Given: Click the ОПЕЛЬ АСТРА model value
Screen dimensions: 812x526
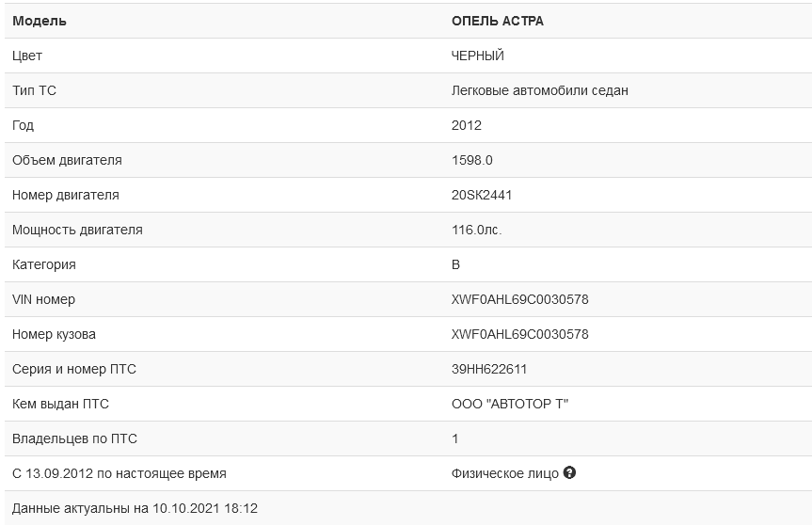Looking at the screenshot, I should [497, 21].
